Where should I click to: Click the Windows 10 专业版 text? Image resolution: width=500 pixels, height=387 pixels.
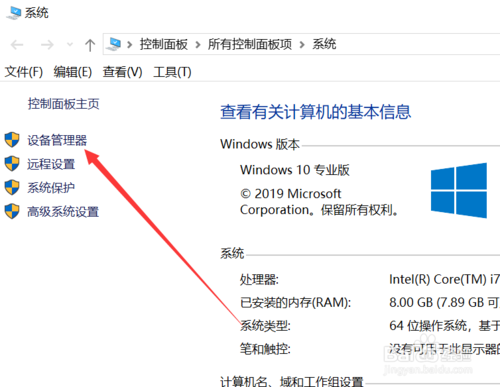tap(295, 170)
